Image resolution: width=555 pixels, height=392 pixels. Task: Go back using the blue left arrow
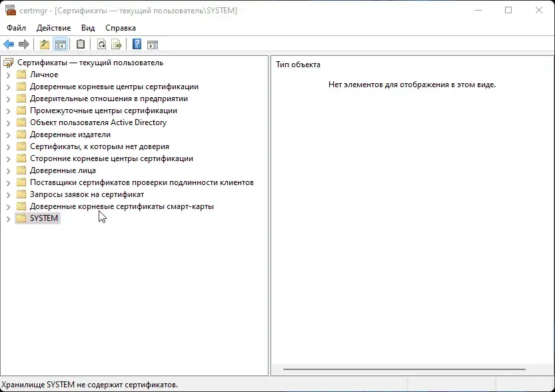click(9, 45)
